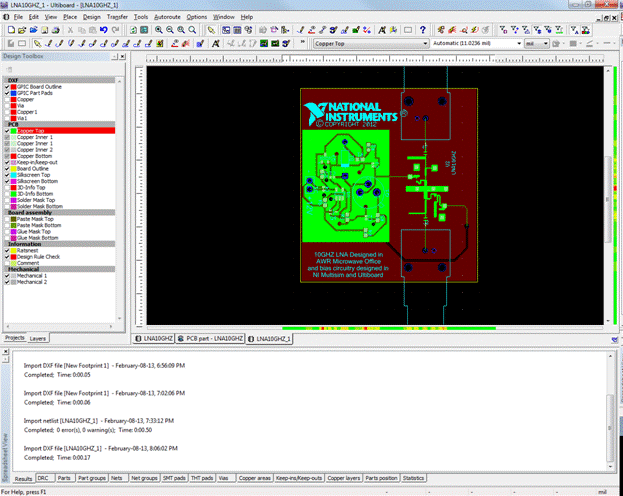Click the New file toolbar icon
Image resolution: width=623 pixels, height=496 pixels.
pos(10,30)
